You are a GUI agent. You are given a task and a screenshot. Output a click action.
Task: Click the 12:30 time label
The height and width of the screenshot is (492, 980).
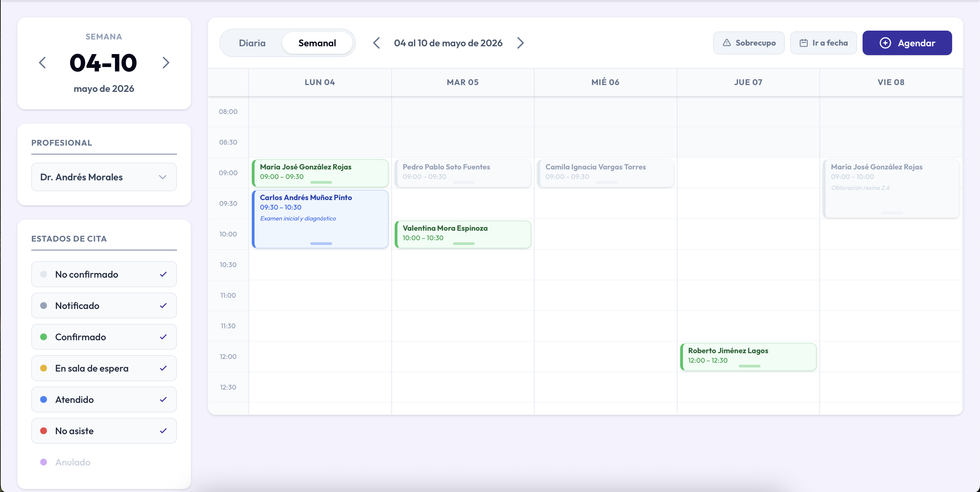[228, 387]
